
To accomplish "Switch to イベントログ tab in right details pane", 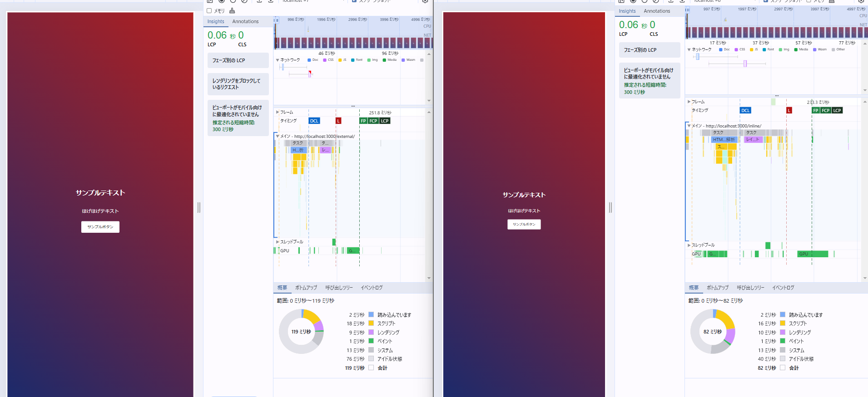I will click(x=783, y=288).
